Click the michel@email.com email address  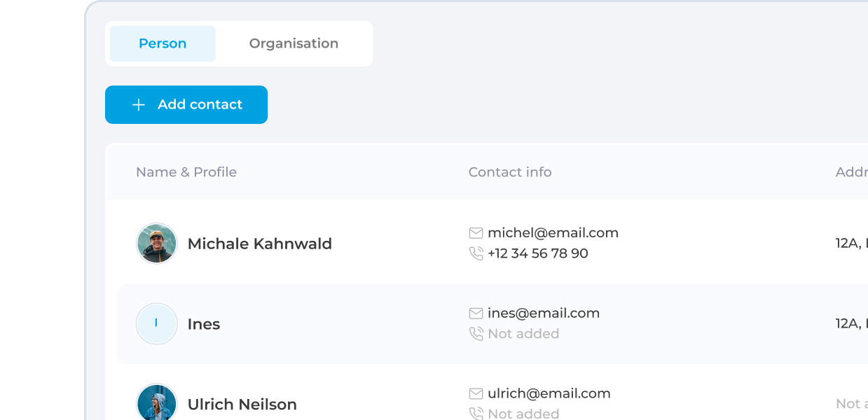pos(553,233)
